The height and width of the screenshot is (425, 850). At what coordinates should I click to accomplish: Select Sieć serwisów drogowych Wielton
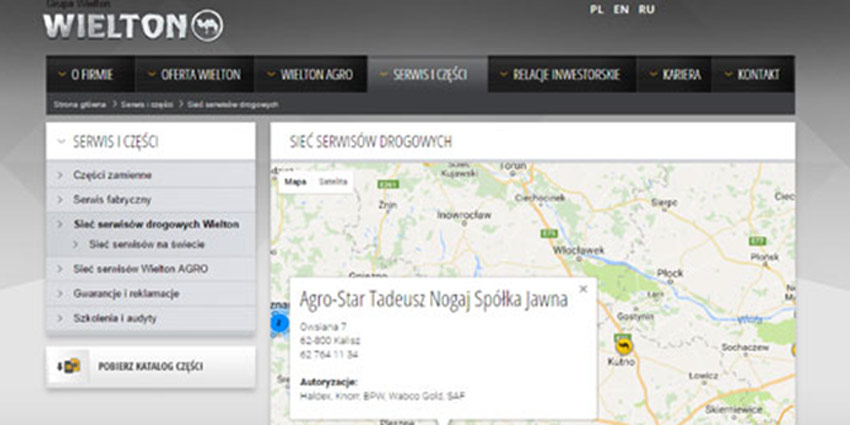point(156,224)
